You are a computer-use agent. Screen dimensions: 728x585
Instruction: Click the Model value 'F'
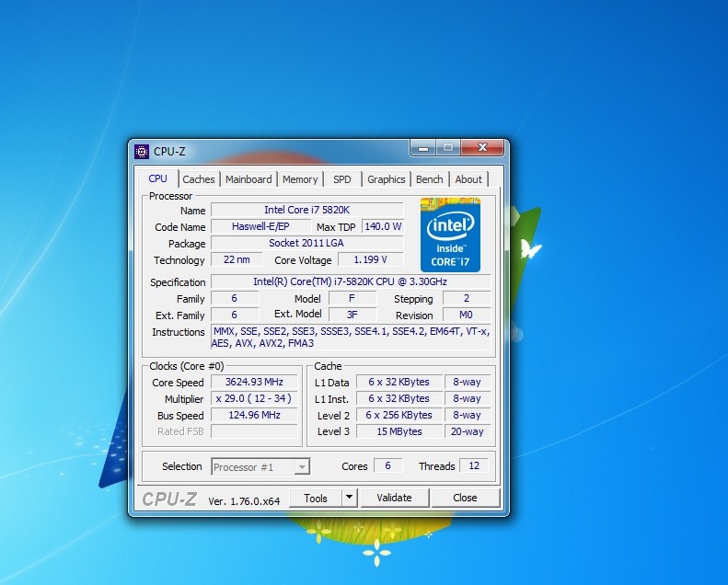tap(352, 298)
